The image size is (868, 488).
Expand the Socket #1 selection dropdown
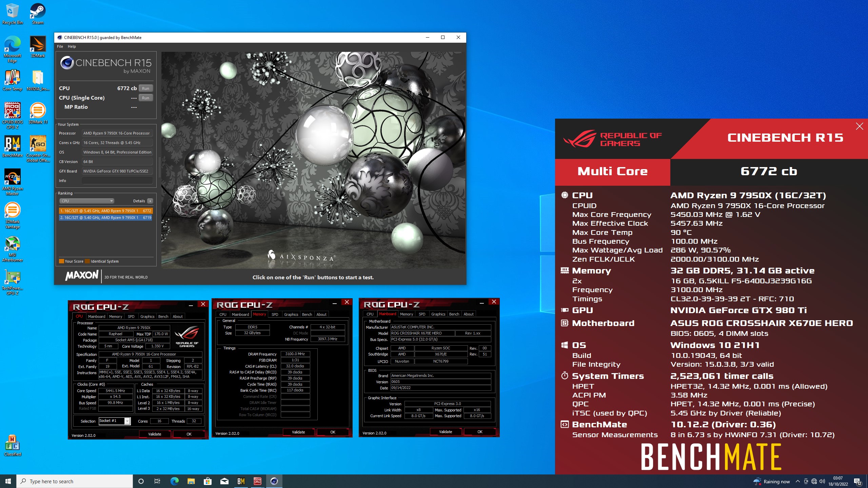(127, 421)
